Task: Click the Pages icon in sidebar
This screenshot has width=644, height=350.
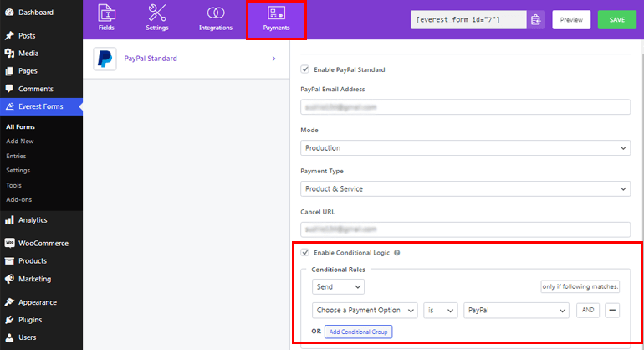Action: click(x=9, y=71)
